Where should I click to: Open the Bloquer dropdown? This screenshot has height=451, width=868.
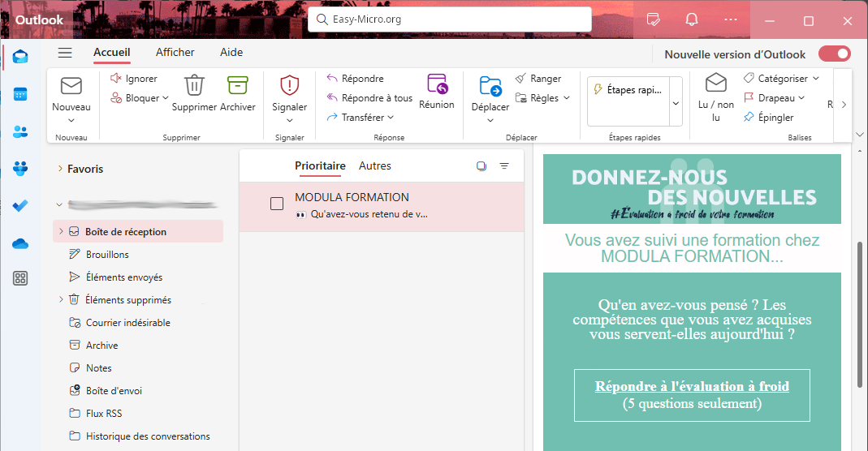[166, 98]
